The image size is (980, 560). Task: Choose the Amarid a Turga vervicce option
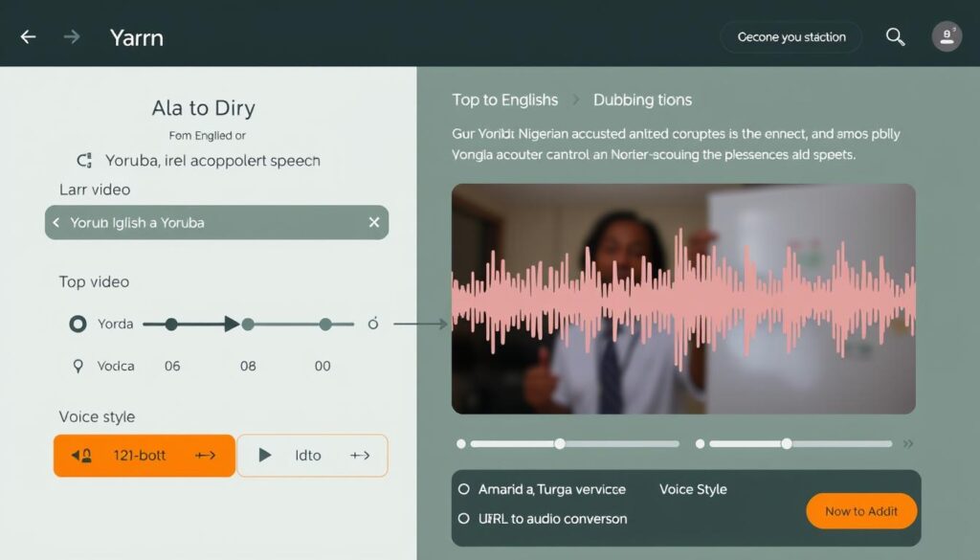(x=466, y=489)
